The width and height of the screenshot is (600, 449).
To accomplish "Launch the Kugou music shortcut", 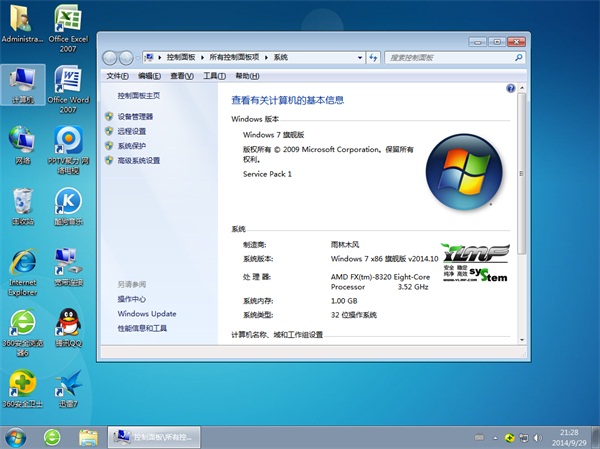I will pyautogui.click(x=68, y=207).
